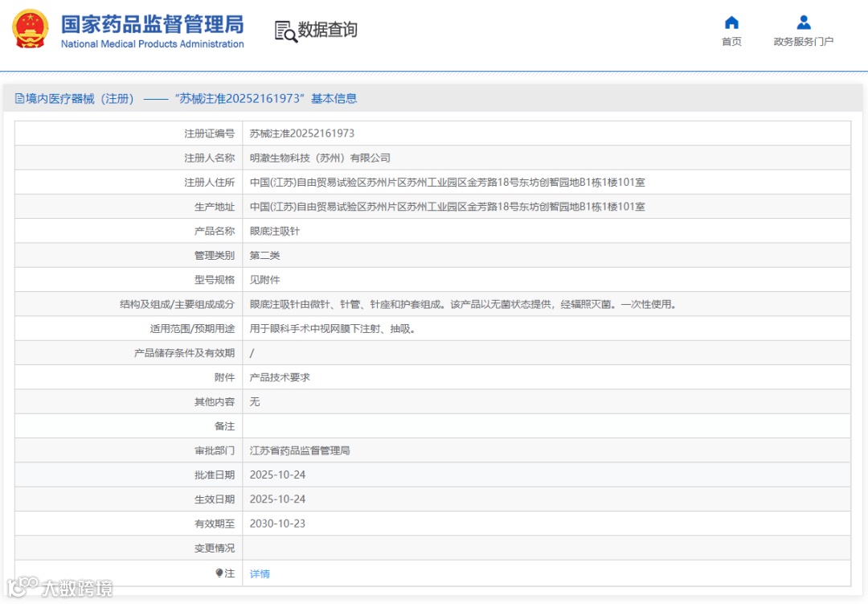Click the 产品技术要求 attachment entry
Viewport: 868px width, 604px height.
(280, 377)
